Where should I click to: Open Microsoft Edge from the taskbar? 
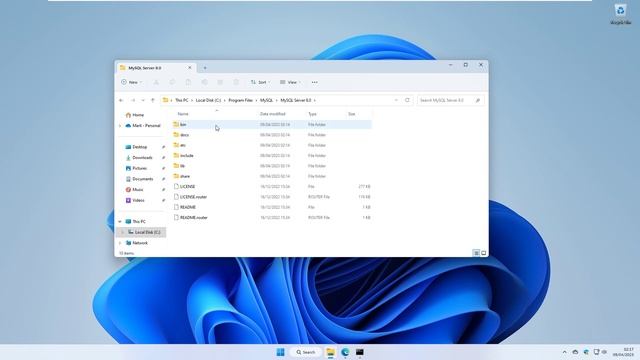pos(345,352)
